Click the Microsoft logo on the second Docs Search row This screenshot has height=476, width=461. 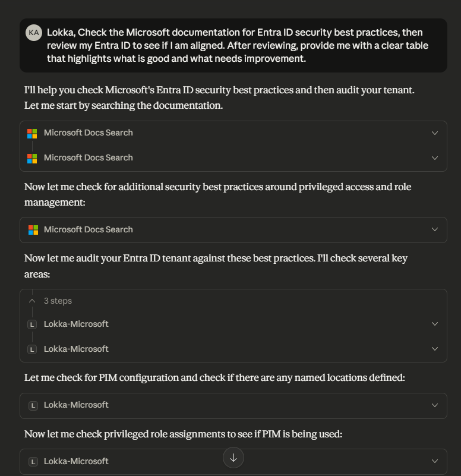coord(33,158)
